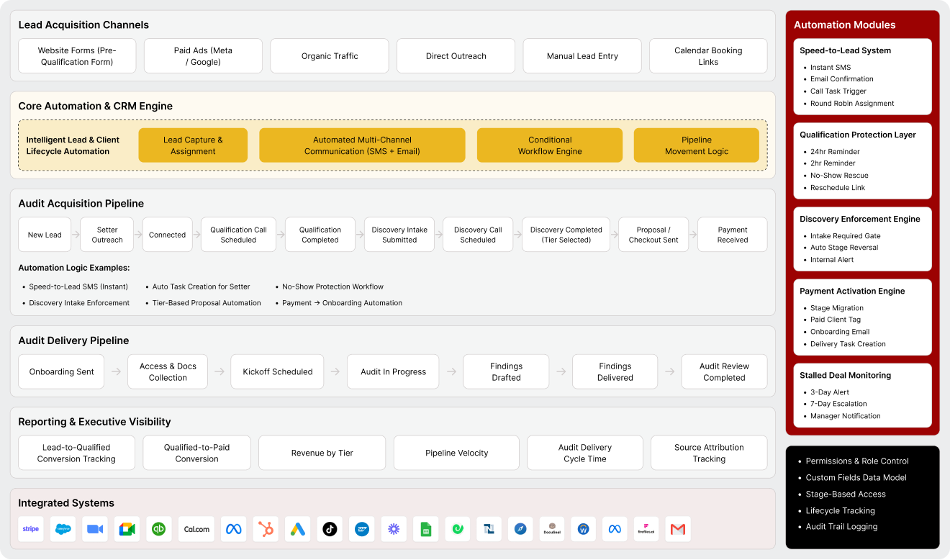The height and width of the screenshot is (560, 950).
Task: Click the Audit In Progress stage
Action: coord(393,371)
